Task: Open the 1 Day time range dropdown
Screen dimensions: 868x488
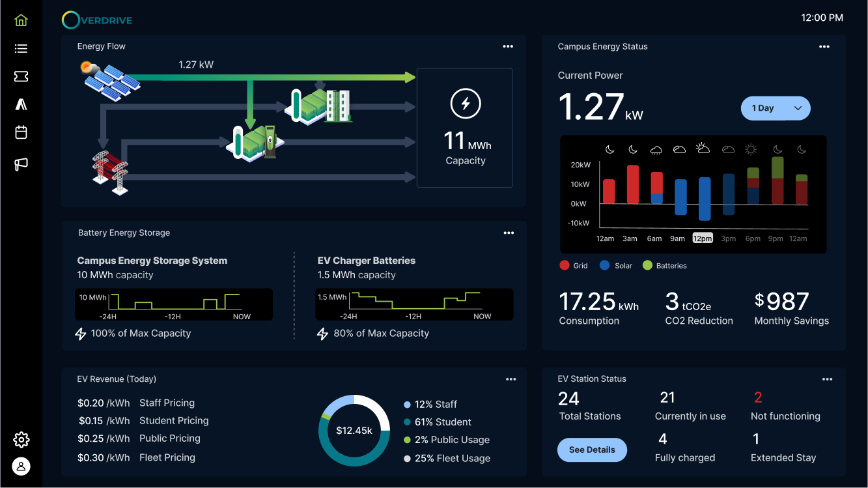Action: [775, 108]
